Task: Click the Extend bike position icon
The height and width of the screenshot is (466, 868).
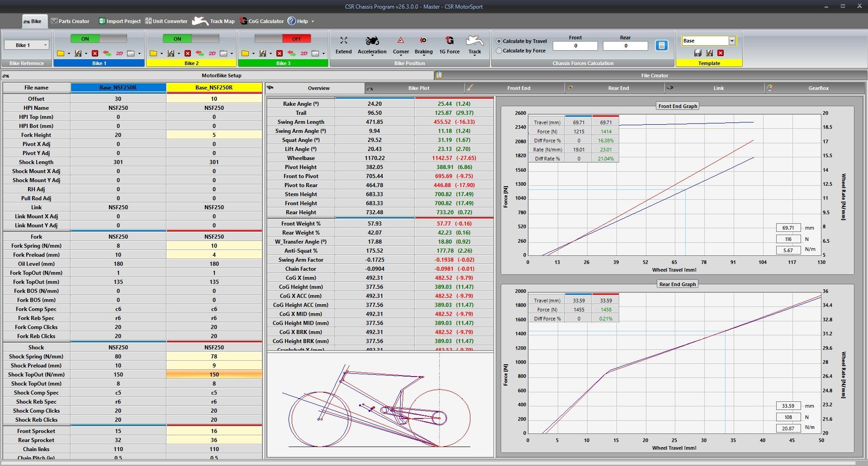Action: [x=343, y=42]
